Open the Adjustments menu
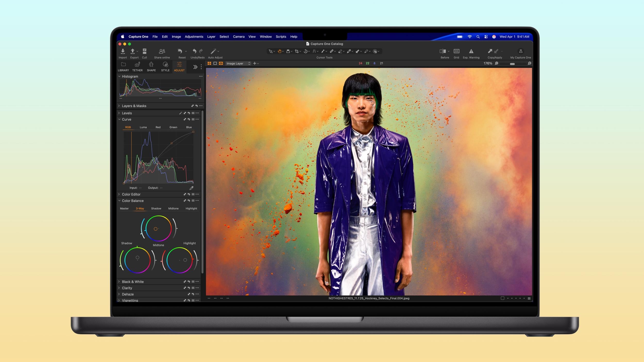This screenshot has height=362, width=644. click(x=194, y=37)
